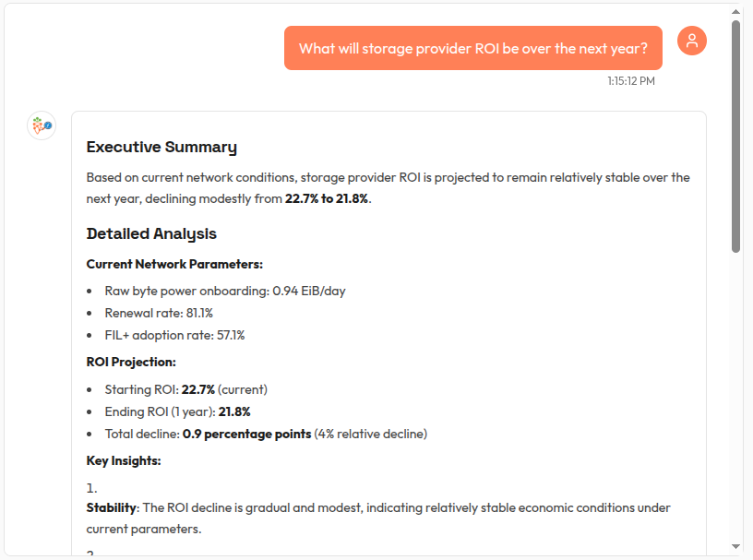Click the assistant logo avatar icon
This screenshot has height=560, width=753.
[41, 125]
